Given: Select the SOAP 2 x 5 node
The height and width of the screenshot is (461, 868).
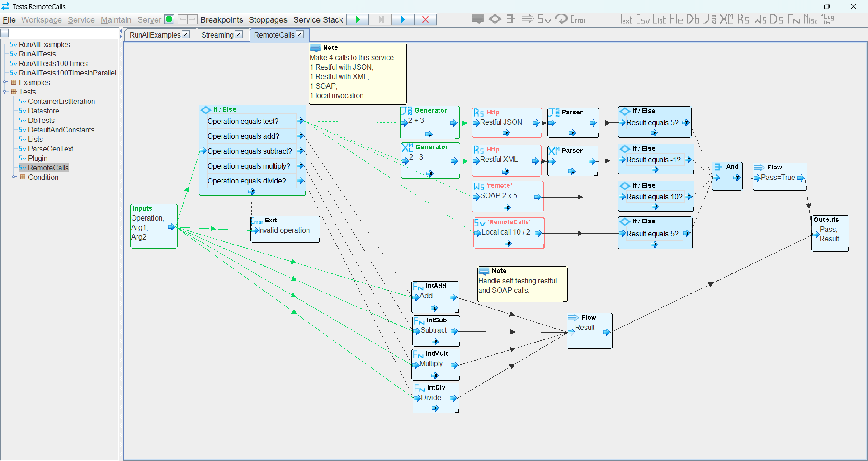Looking at the screenshot, I should [x=508, y=196].
